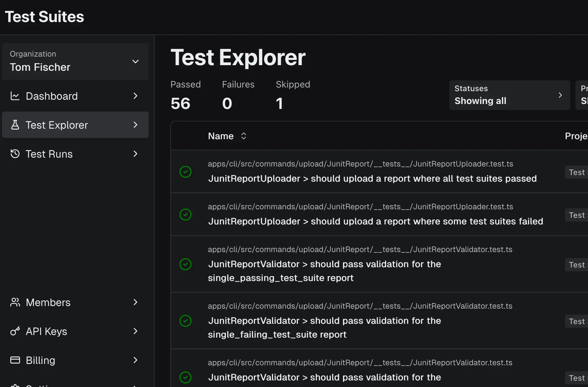
Task: Select Test Explorer in the sidebar
Action: tap(57, 125)
